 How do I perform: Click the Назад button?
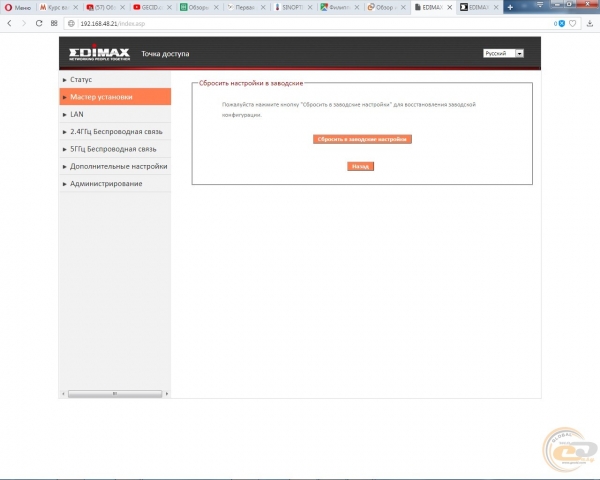pos(360,167)
